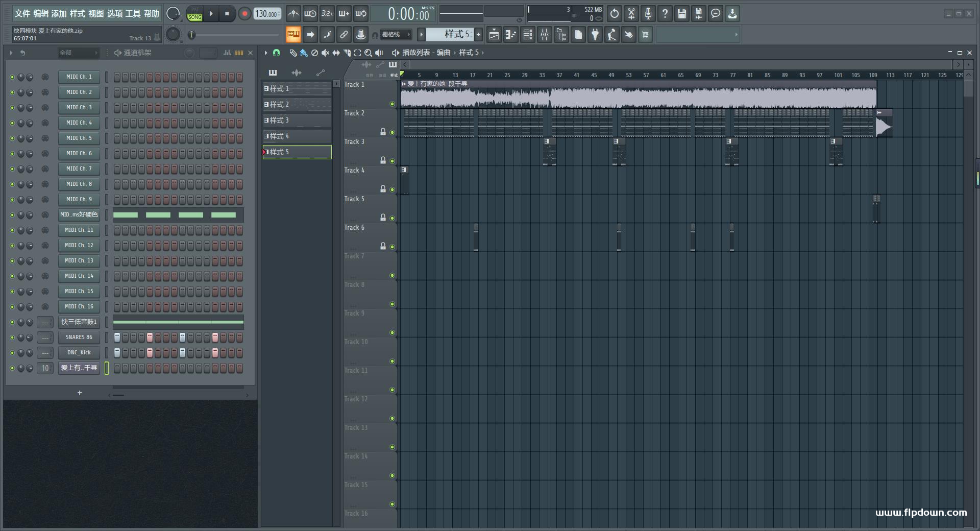This screenshot has height=531, width=980.
Task: Switch PAT/SONG mode toggle
Action: point(195,14)
